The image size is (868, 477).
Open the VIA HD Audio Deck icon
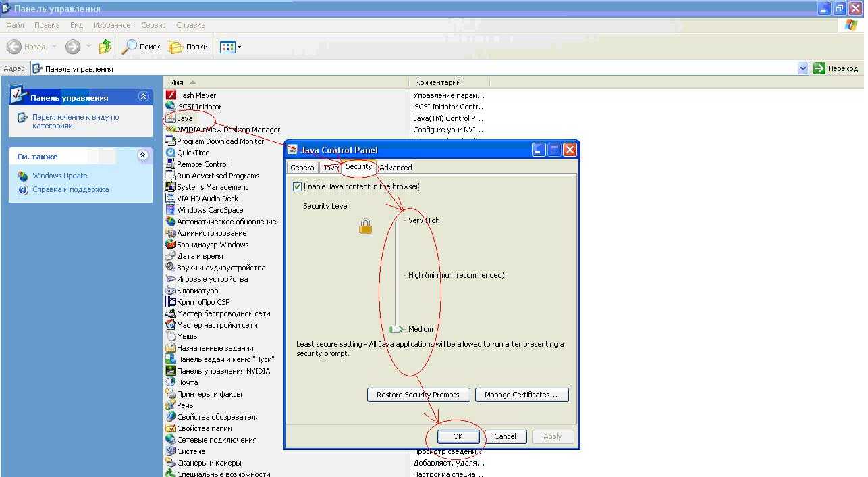coord(171,199)
